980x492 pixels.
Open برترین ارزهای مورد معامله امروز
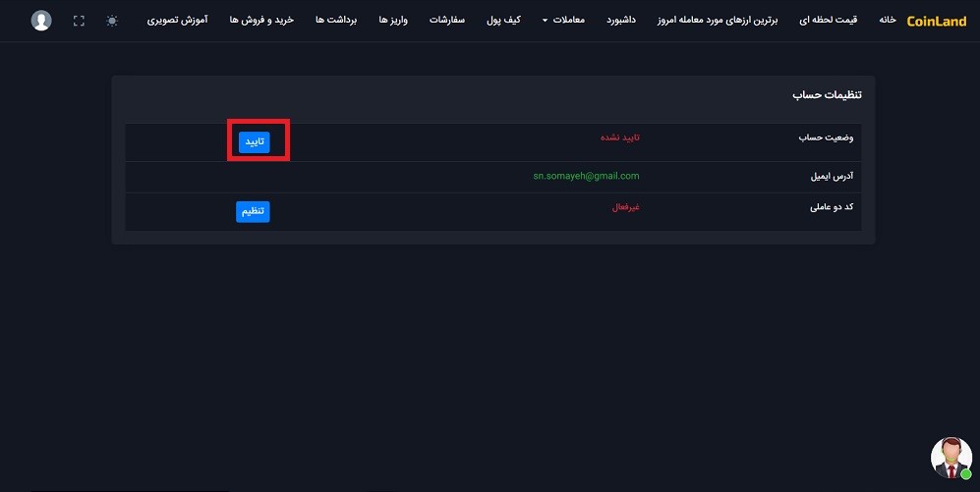click(718, 20)
